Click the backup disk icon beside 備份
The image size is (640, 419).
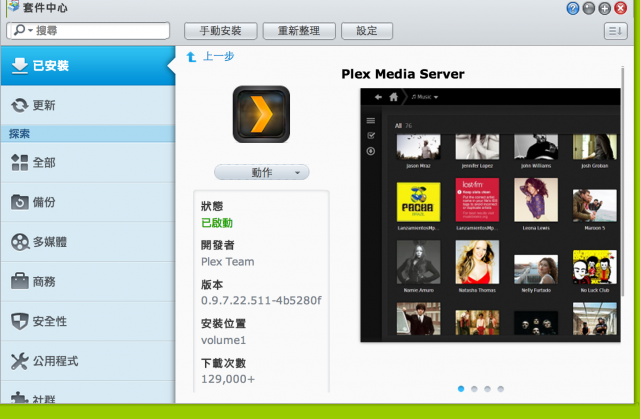(20, 202)
